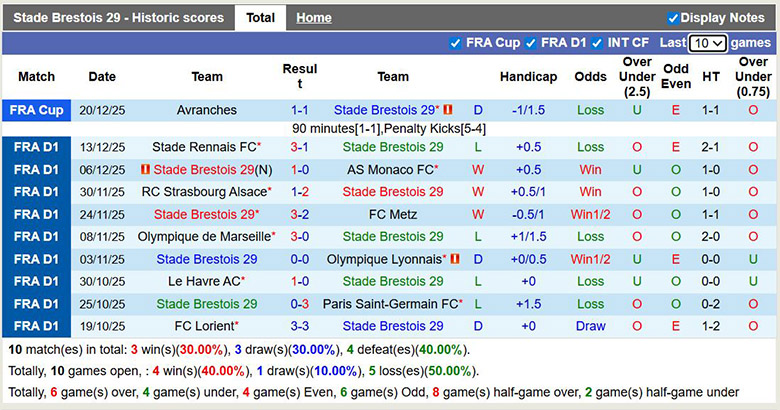780x410 pixels.
Task: Toggle the Display Notes checkbox
Action: click(x=673, y=18)
